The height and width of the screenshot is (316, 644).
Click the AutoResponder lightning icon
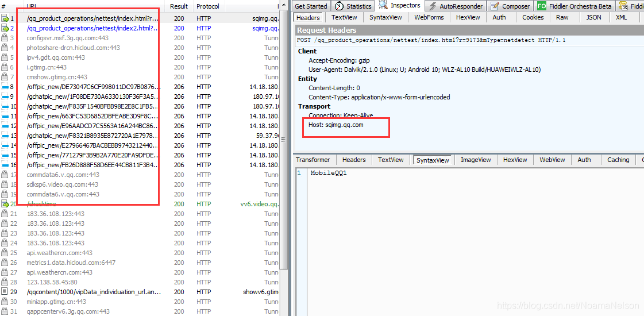click(x=433, y=6)
